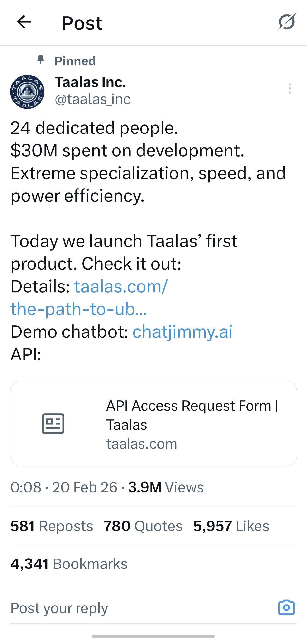
Task: Tap the pinned pin icon
Action: click(40, 59)
